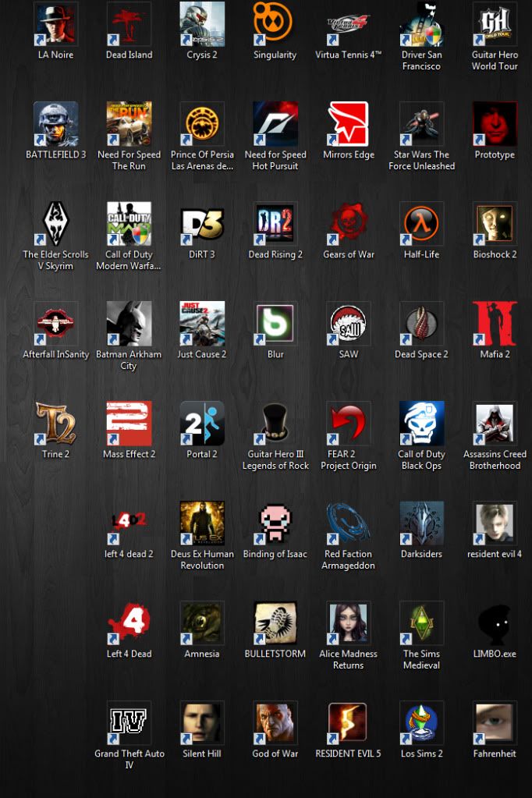
Task: Click the Afterfall InSanity shortcut
Action: pyautogui.click(x=55, y=323)
